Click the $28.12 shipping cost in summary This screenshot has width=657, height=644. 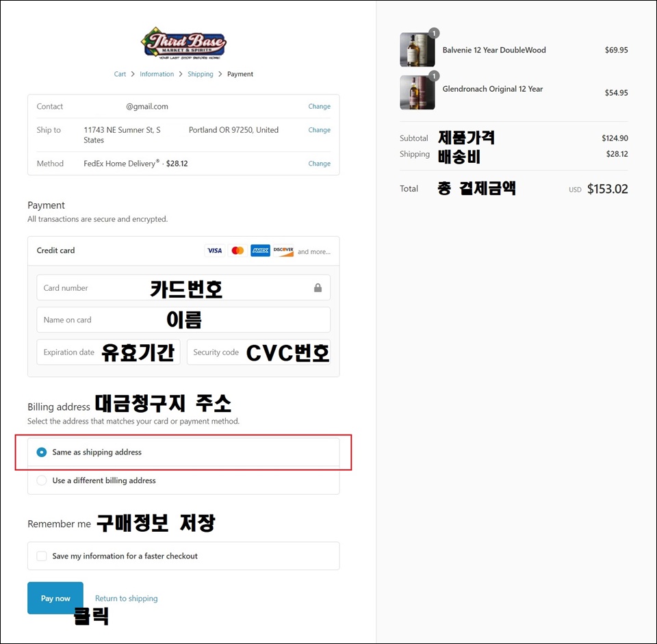pos(617,154)
